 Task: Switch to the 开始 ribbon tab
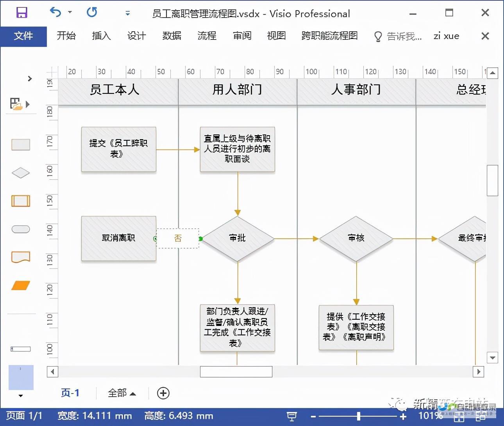[66, 36]
